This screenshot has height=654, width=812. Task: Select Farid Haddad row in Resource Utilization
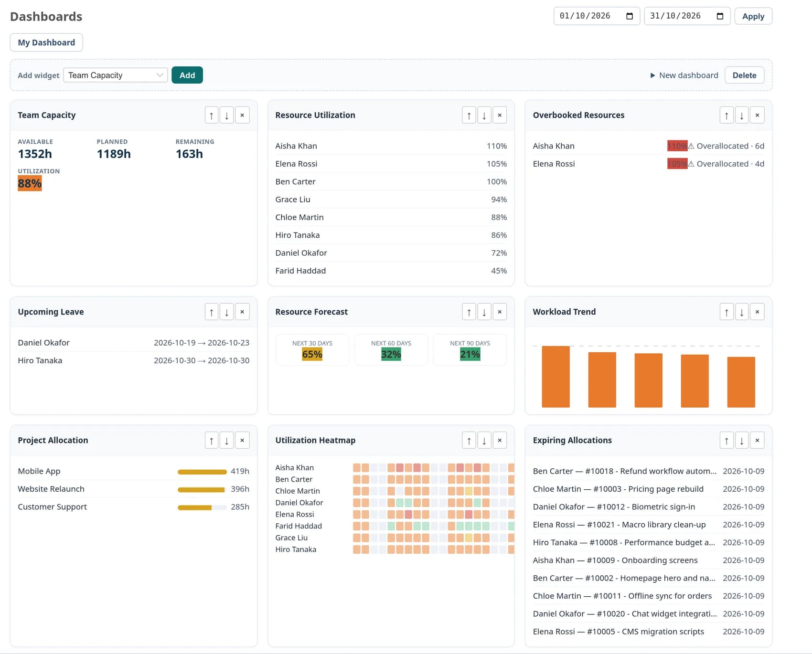[x=391, y=271]
